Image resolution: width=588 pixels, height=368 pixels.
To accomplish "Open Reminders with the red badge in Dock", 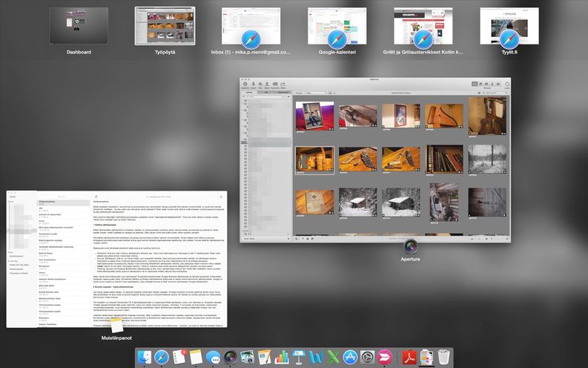I will [179, 357].
